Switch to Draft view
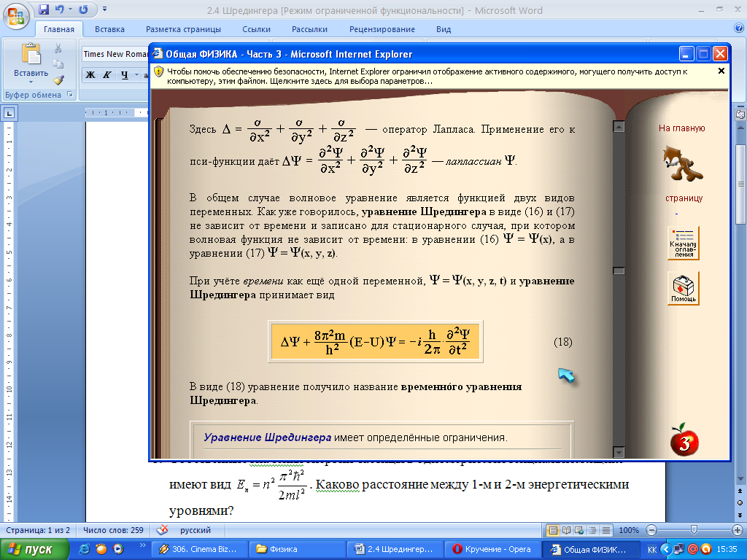 coord(606,530)
